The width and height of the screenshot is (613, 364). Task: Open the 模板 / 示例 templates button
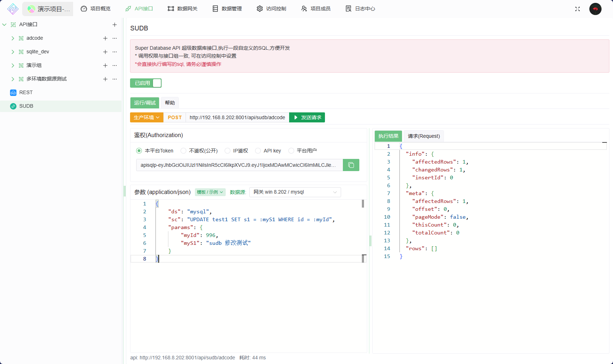210,192
